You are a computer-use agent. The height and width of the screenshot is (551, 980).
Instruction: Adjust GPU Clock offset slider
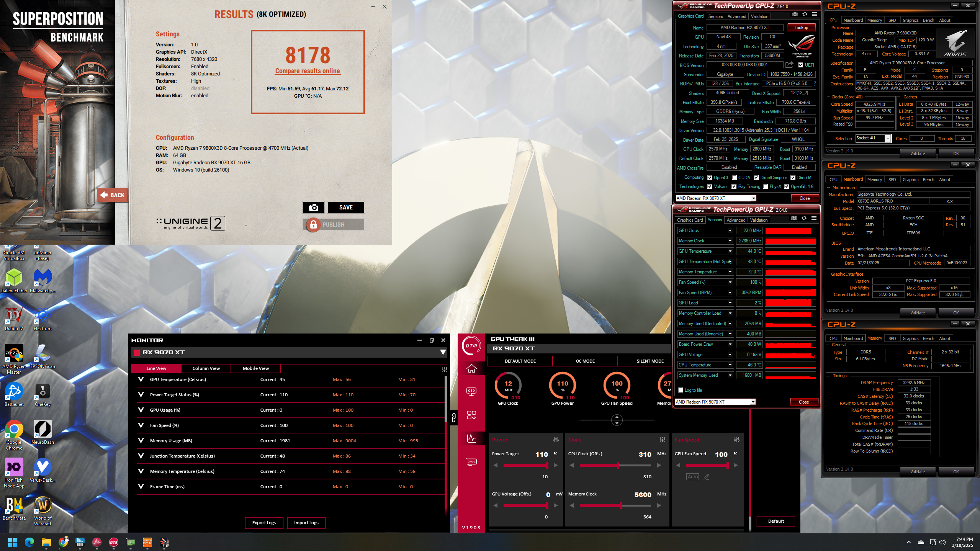click(x=615, y=465)
